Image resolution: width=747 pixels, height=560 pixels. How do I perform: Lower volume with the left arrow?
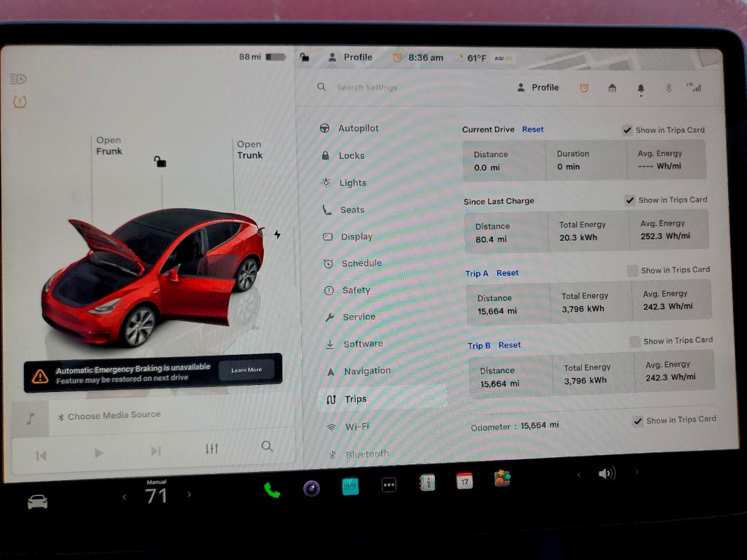click(579, 475)
